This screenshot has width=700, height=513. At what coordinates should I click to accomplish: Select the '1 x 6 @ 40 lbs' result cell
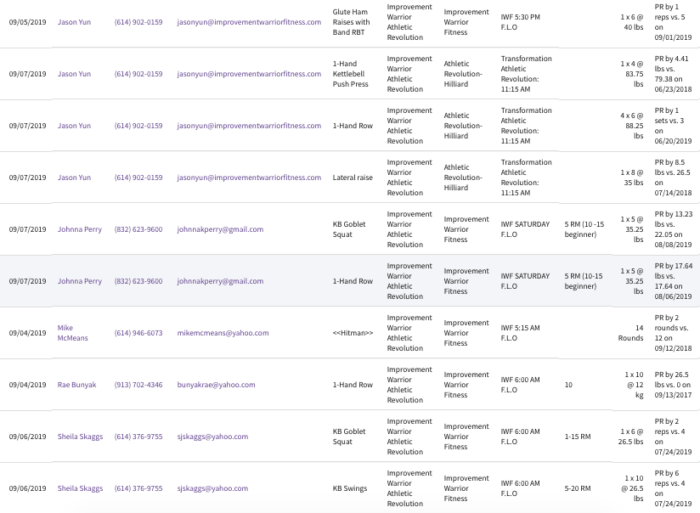632,22
